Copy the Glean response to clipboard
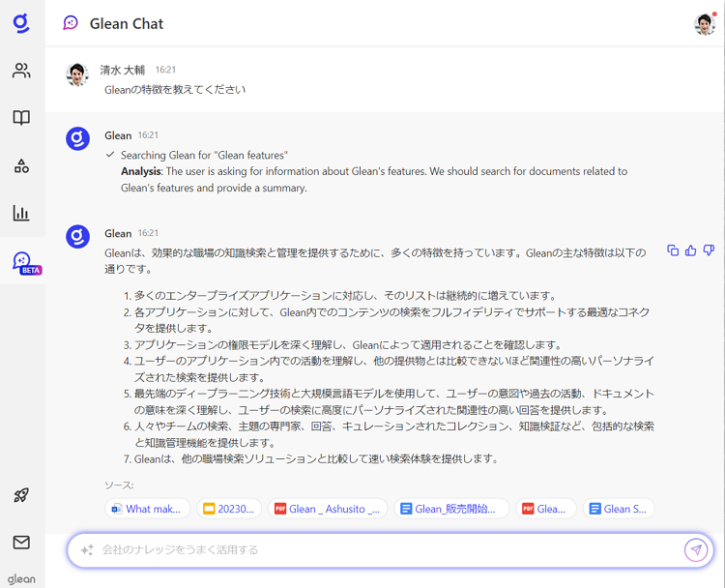Viewport: 725px width, 588px height. tap(673, 250)
